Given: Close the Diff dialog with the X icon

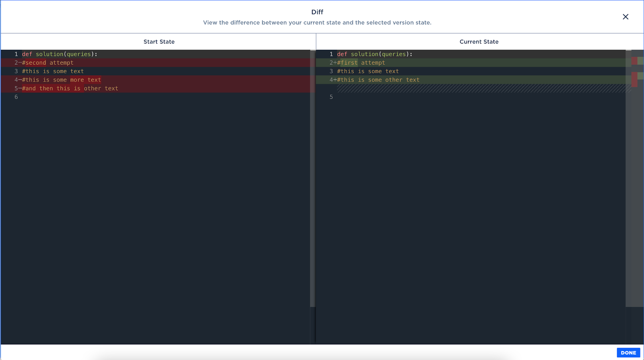Looking at the screenshot, I should point(625,17).
